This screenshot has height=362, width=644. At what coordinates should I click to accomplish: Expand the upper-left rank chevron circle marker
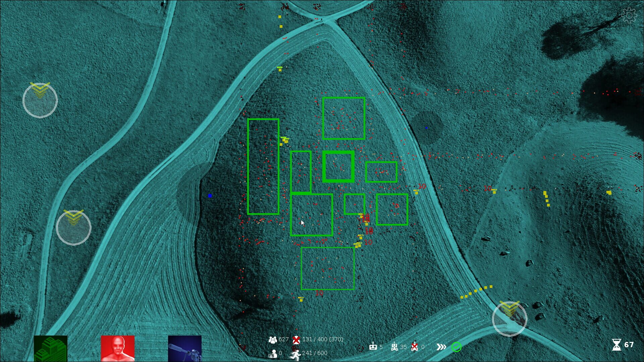point(40,100)
